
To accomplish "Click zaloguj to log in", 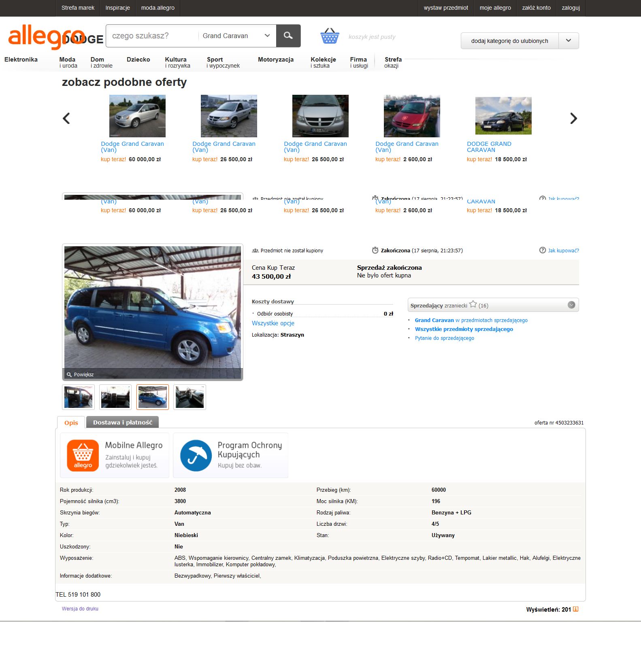I will (x=571, y=8).
